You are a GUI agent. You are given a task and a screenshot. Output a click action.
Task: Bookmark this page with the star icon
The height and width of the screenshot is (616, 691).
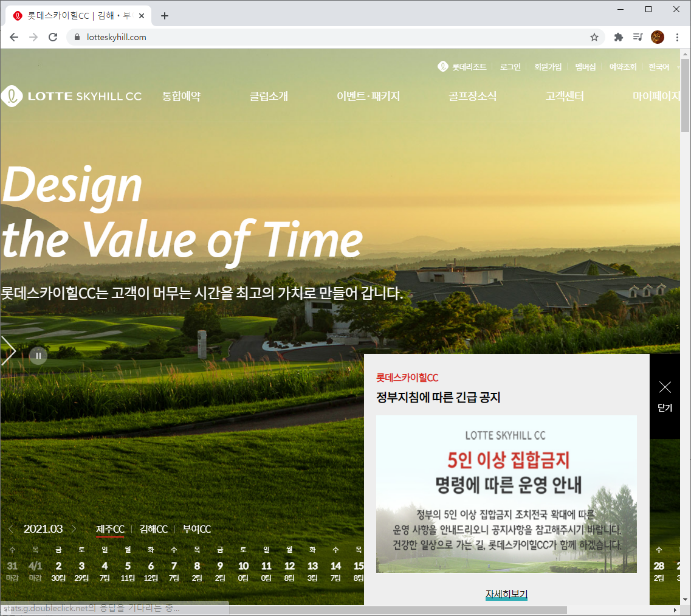[x=594, y=37]
